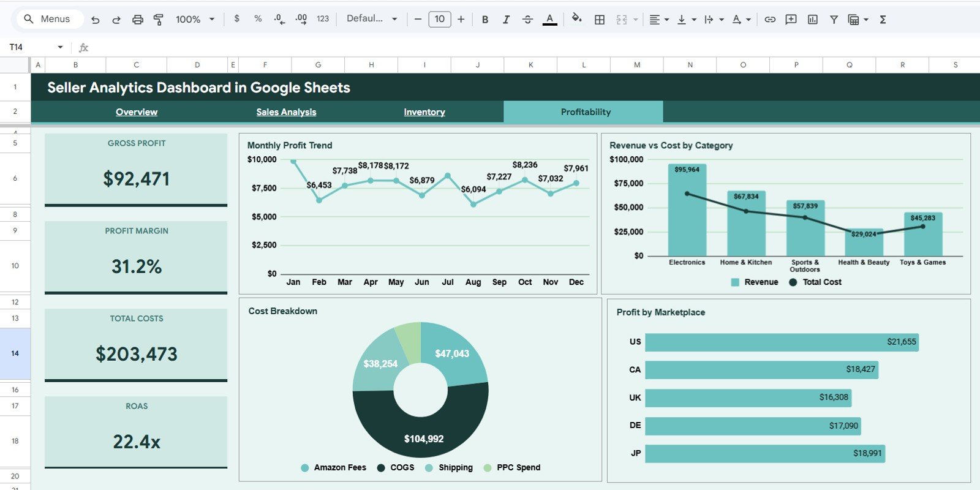Apply currency format with dollar icon
This screenshot has height=490, width=980.
237,19
